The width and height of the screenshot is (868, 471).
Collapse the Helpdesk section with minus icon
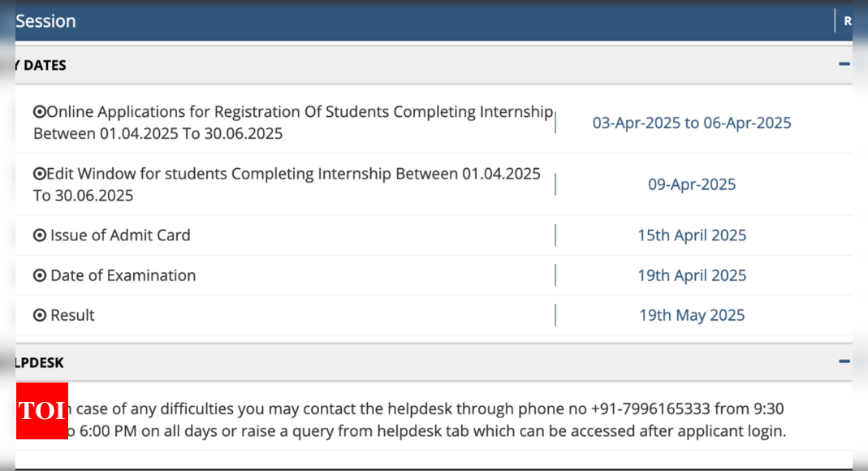pyautogui.click(x=844, y=361)
